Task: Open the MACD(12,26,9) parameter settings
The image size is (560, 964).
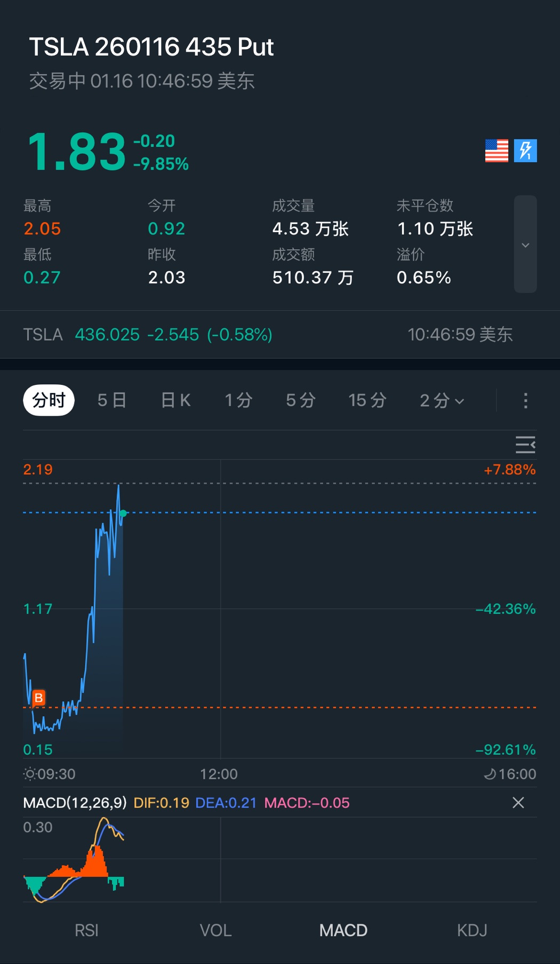Action: (x=75, y=802)
